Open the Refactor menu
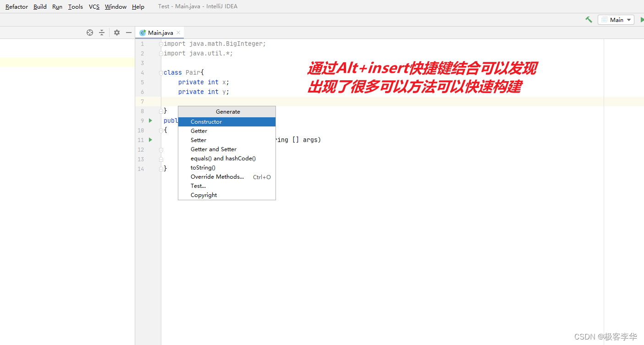The width and height of the screenshot is (644, 345). point(17,6)
